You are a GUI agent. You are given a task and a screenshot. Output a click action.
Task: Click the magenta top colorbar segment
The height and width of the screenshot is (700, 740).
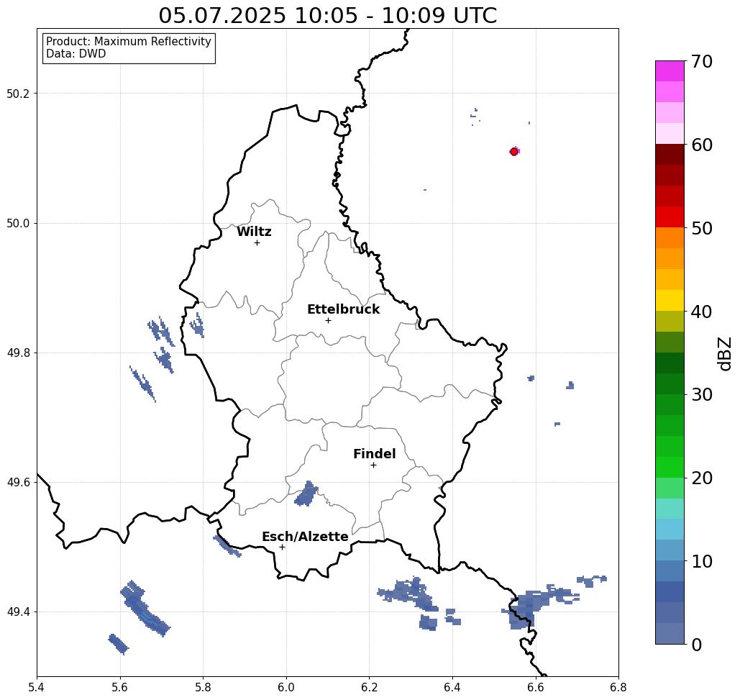(x=670, y=71)
